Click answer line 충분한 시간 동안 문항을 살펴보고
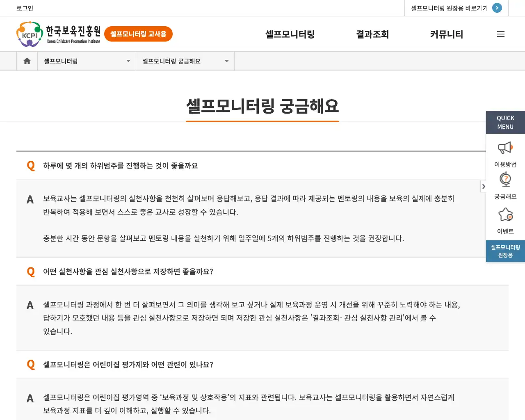This screenshot has width=525, height=420. pyautogui.click(x=224, y=238)
